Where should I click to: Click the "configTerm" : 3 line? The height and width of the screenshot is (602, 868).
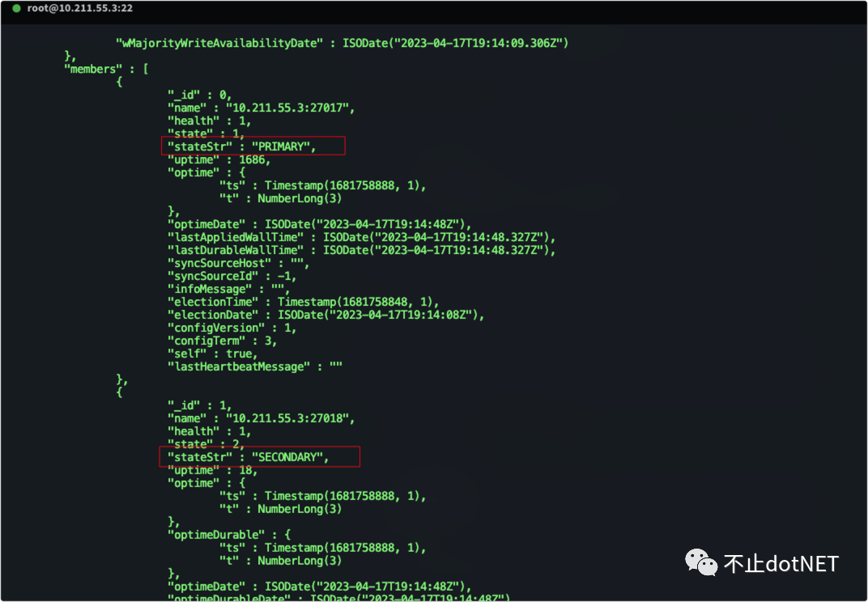(x=222, y=341)
